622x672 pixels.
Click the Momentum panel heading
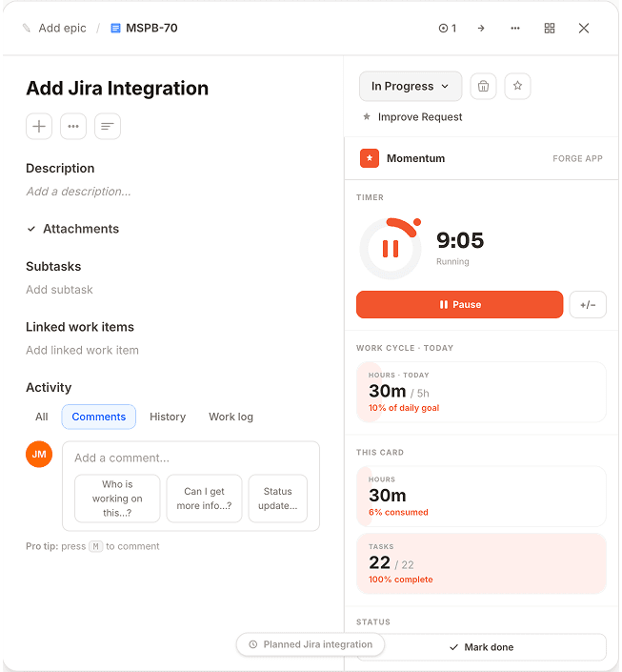[415, 158]
